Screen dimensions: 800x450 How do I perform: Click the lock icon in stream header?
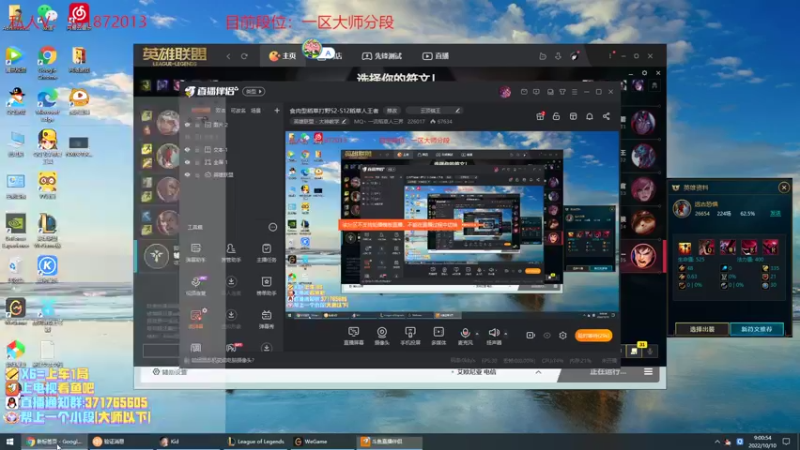pos(556,116)
